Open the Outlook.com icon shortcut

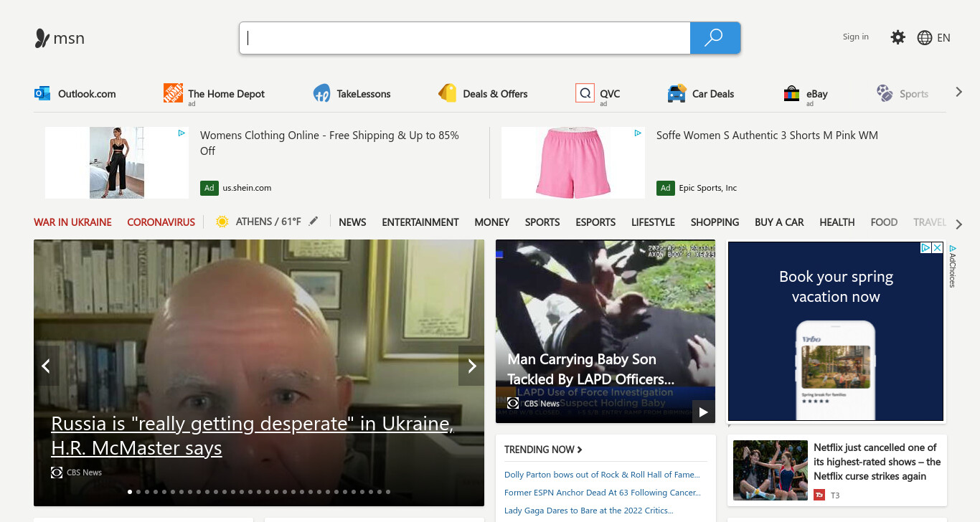pos(42,93)
